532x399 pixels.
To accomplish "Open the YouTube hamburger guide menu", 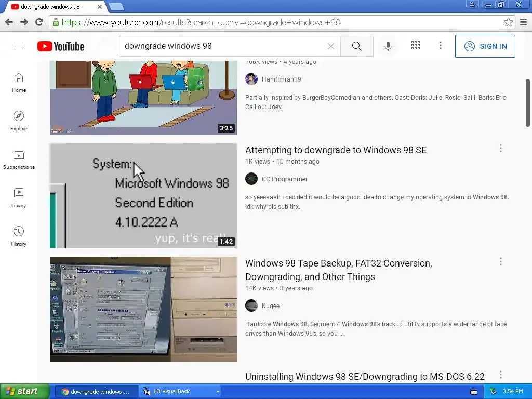I will click(x=19, y=46).
